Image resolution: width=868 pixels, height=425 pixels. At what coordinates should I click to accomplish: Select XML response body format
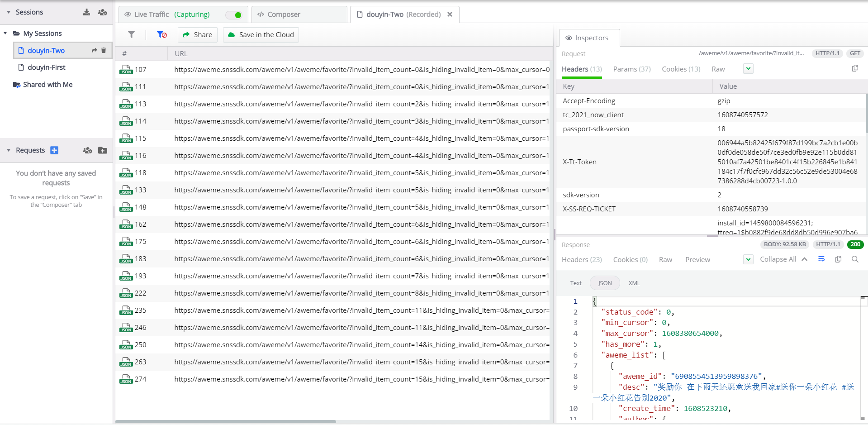634,283
